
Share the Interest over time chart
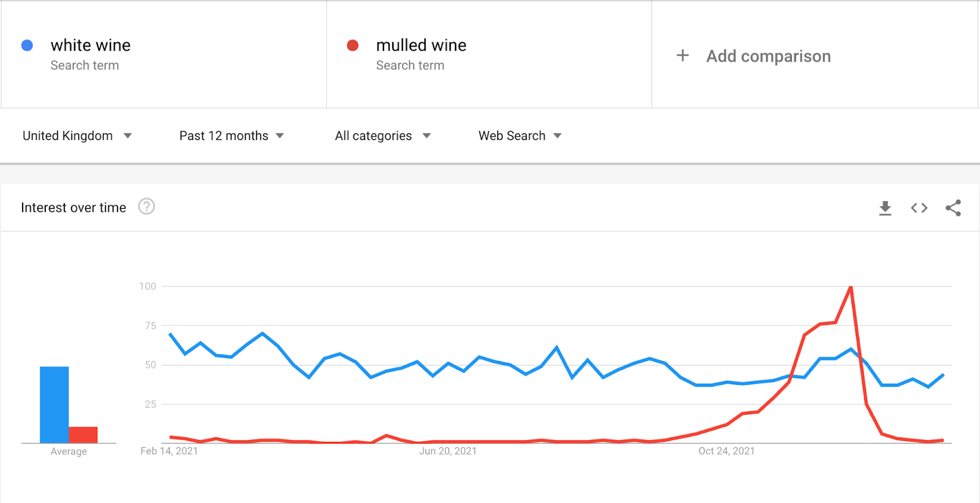coord(953,208)
